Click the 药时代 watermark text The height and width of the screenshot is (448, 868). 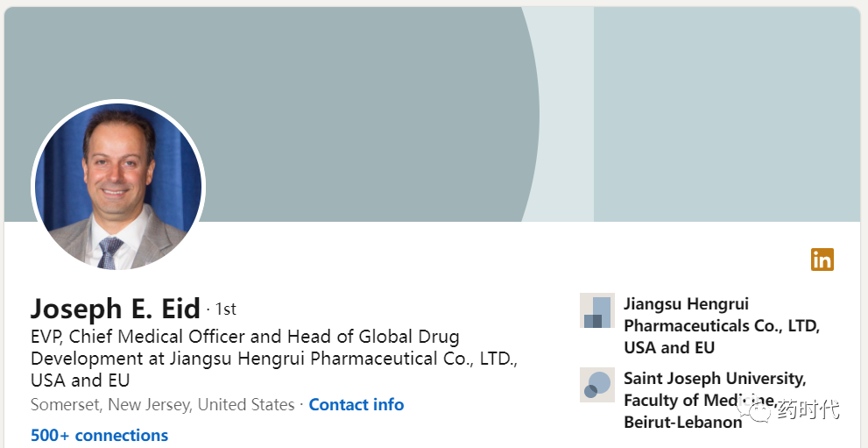pyautogui.click(x=808, y=410)
